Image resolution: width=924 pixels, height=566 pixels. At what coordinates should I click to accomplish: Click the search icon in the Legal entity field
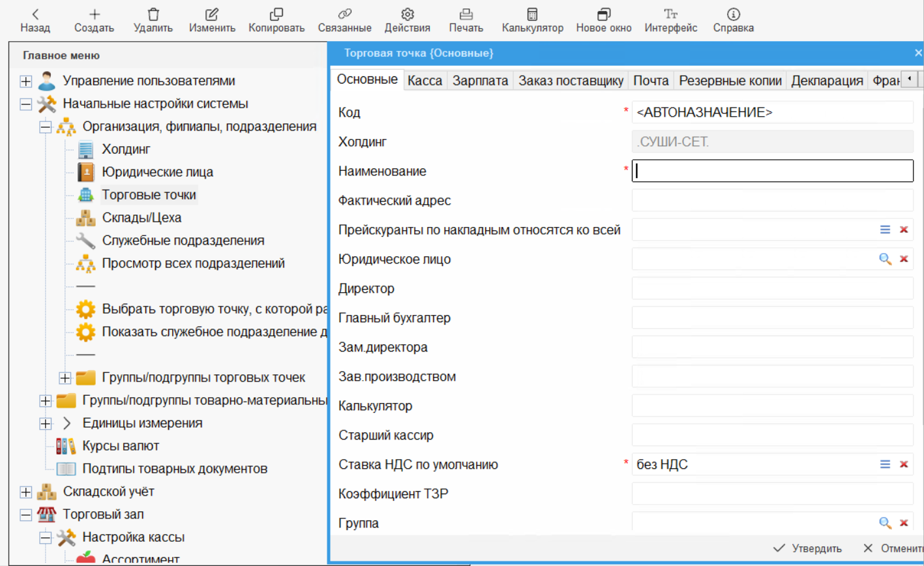(885, 259)
